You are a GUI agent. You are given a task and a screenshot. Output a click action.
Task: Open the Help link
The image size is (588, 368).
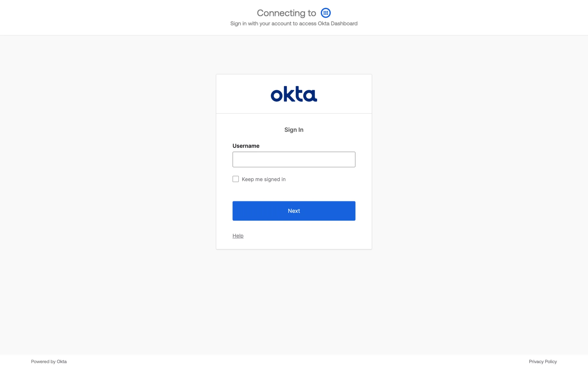[238, 236]
